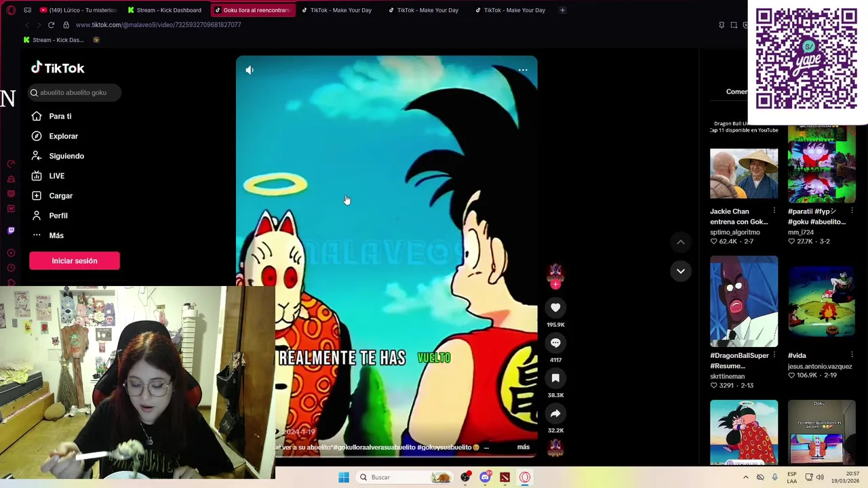Viewport: 868px width, 488px height.
Task: Click the TikTok search field 'abuelito goku'
Action: point(75,92)
